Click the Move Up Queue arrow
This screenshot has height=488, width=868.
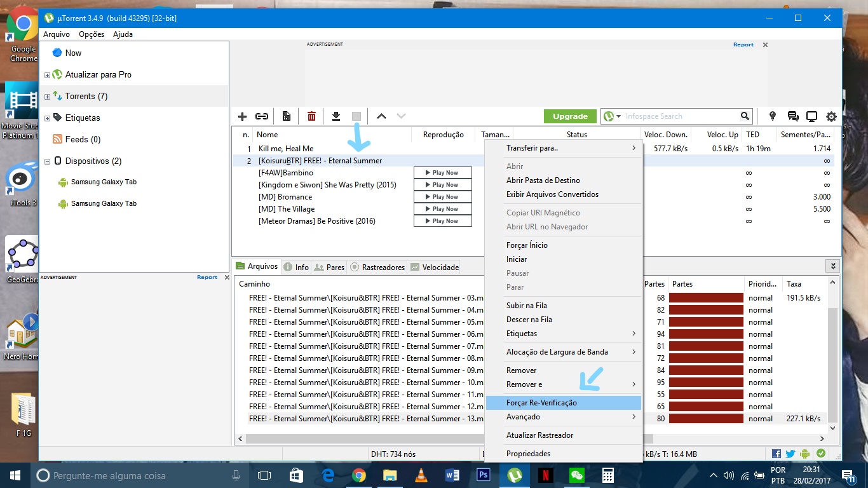click(381, 116)
